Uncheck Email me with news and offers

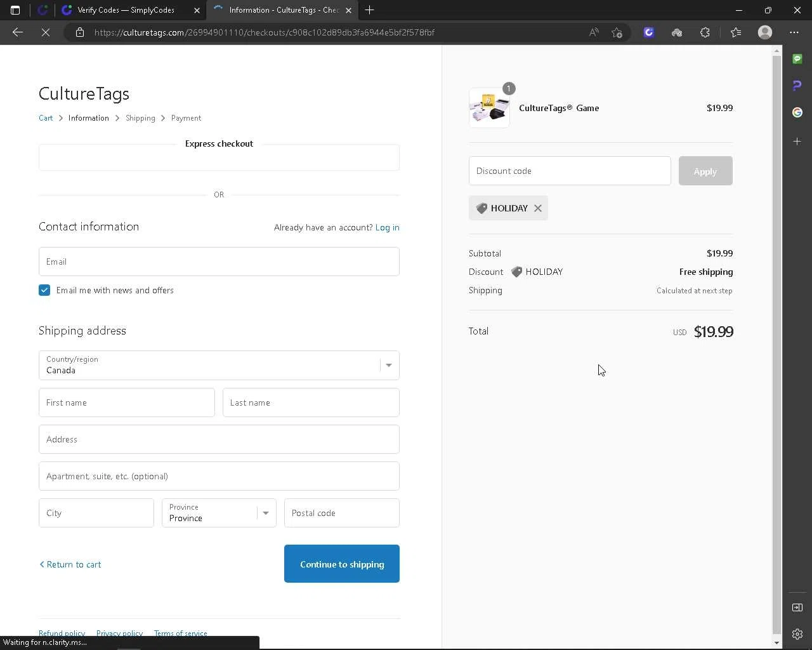pos(44,290)
